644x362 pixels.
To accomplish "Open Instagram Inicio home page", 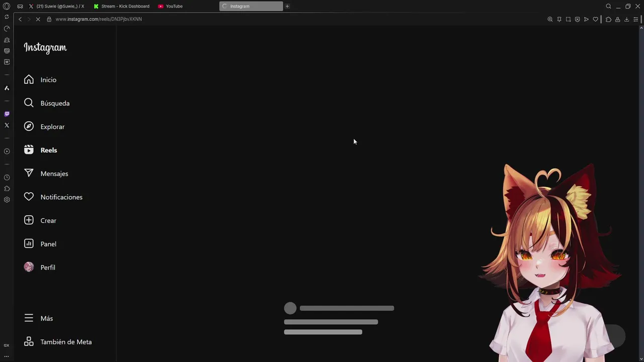I will [48, 80].
